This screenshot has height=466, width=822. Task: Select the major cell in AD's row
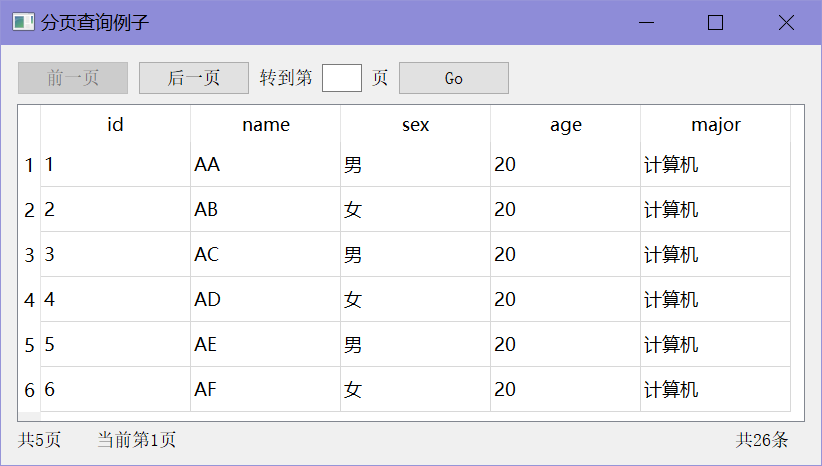point(716,299)
